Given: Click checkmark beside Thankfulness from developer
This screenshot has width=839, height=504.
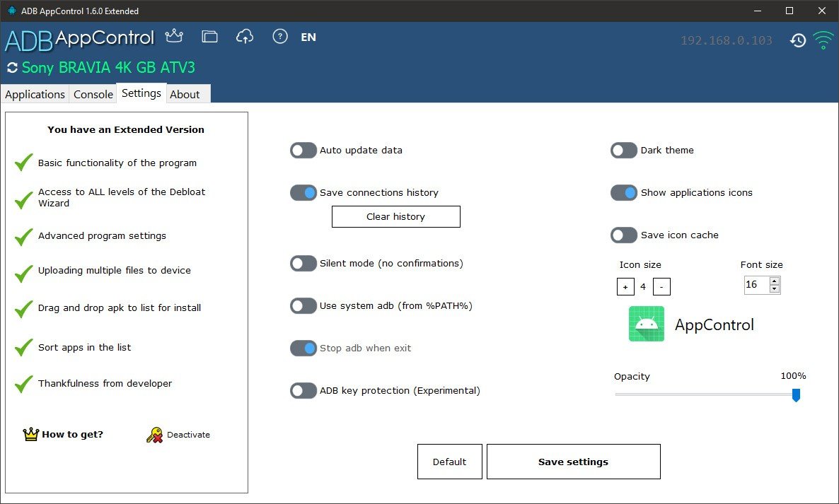Looking at the screenshot, I should 23,383.
